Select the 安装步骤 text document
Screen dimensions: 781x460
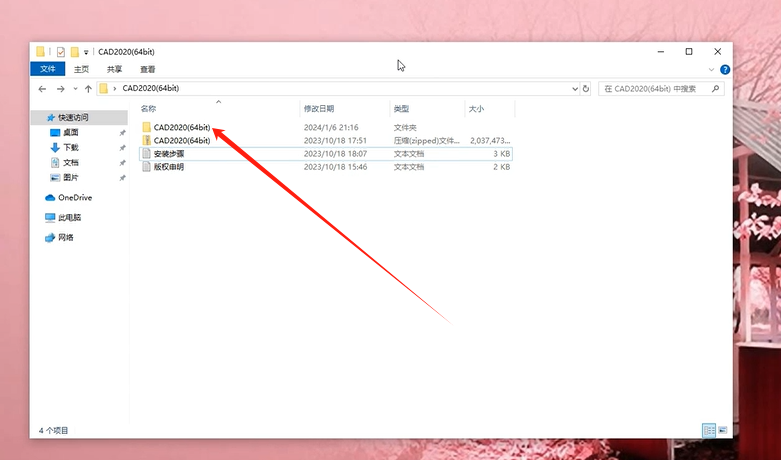coord(326,154)
